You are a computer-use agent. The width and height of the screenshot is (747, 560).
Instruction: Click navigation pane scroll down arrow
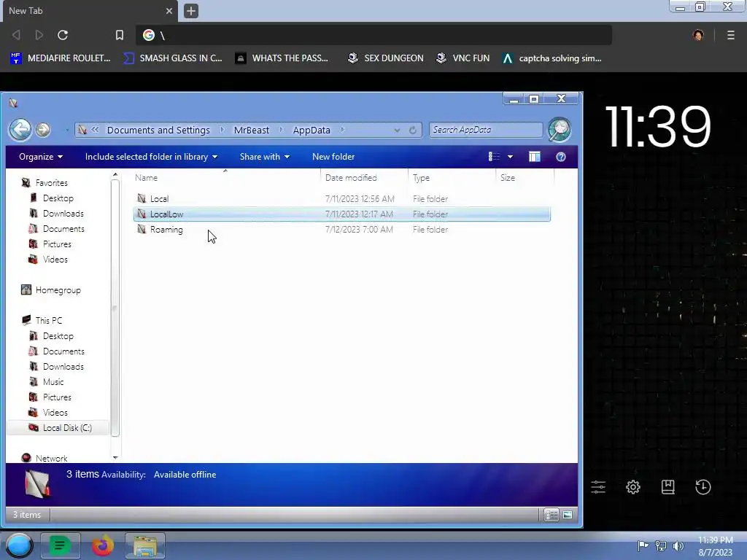click(x=115, y=458)
